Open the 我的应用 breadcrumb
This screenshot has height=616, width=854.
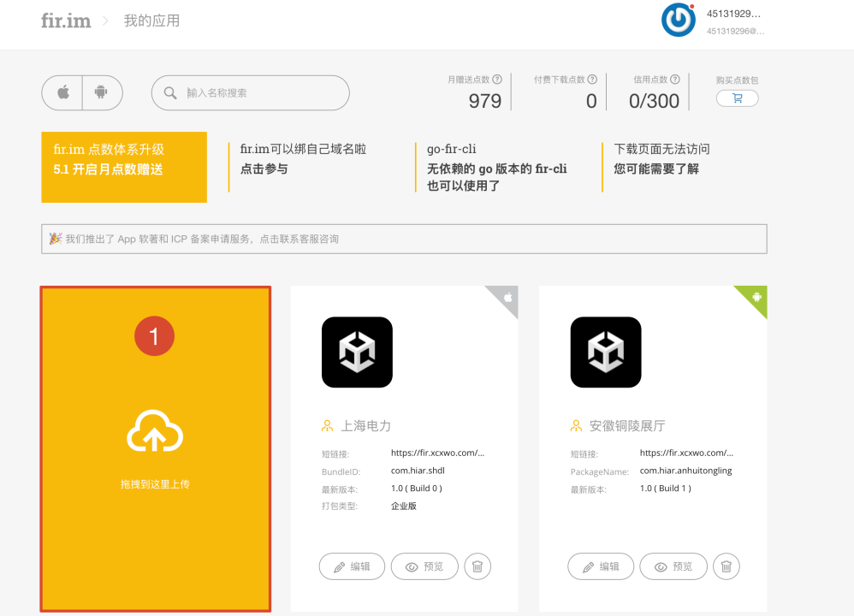pos(151,21)
